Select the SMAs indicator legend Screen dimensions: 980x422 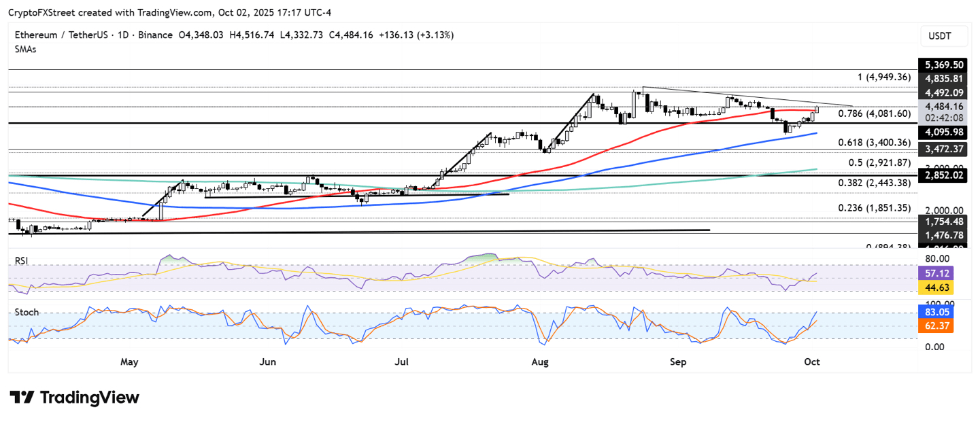coord(25,49)
